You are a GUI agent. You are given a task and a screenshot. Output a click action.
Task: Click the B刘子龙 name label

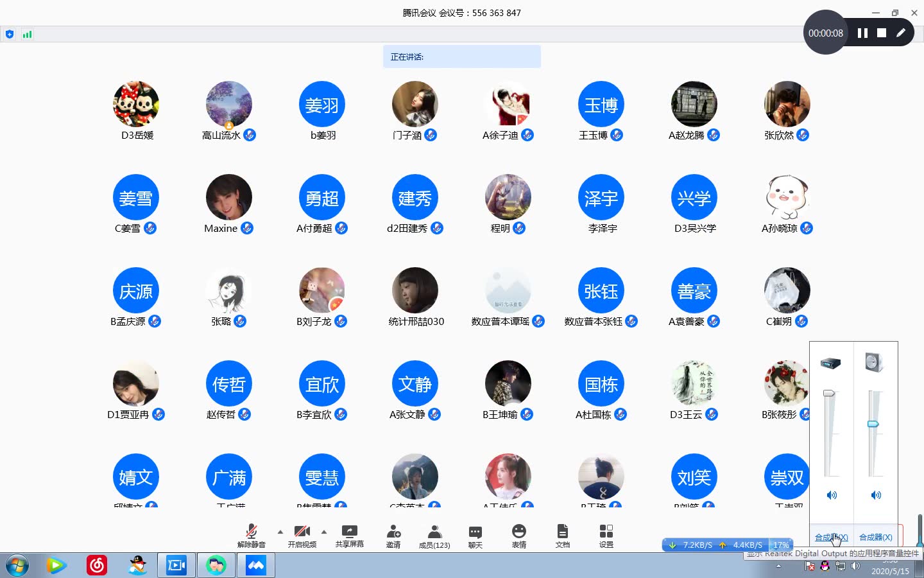314,322
